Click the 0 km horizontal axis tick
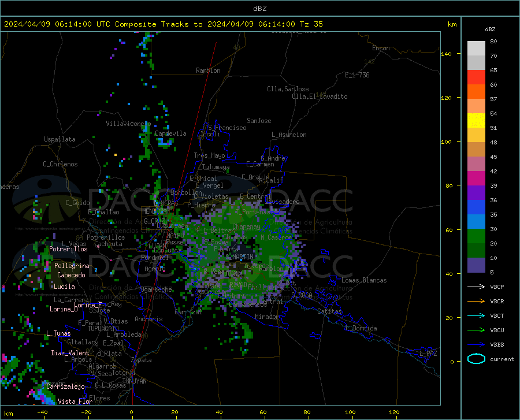 [132, 412]
